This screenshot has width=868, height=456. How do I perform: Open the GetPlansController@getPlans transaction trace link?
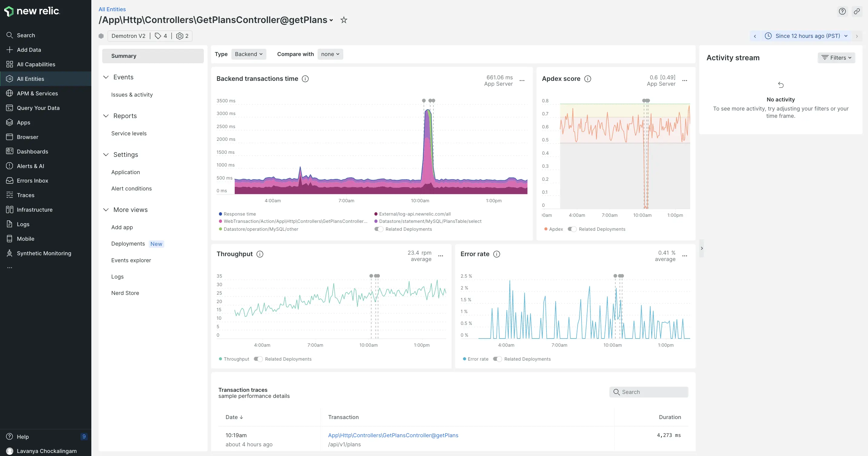(393, 435)
